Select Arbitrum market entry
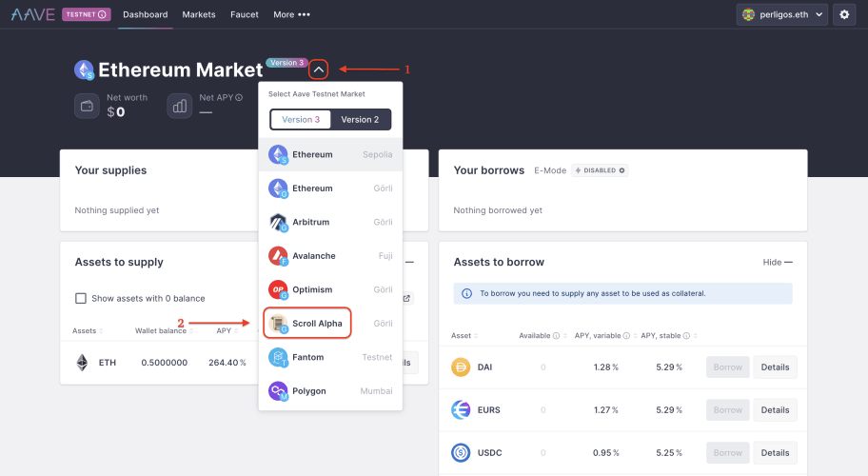Image resolution: width=868 pixels, height=476 pixels. tap(330, 222)
